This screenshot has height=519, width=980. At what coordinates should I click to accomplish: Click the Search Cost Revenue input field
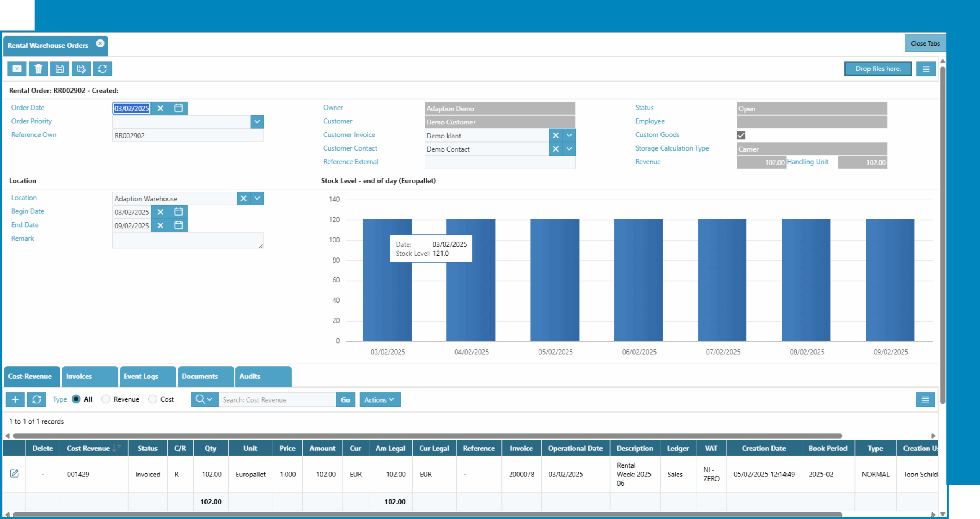[x=277, y=399]
